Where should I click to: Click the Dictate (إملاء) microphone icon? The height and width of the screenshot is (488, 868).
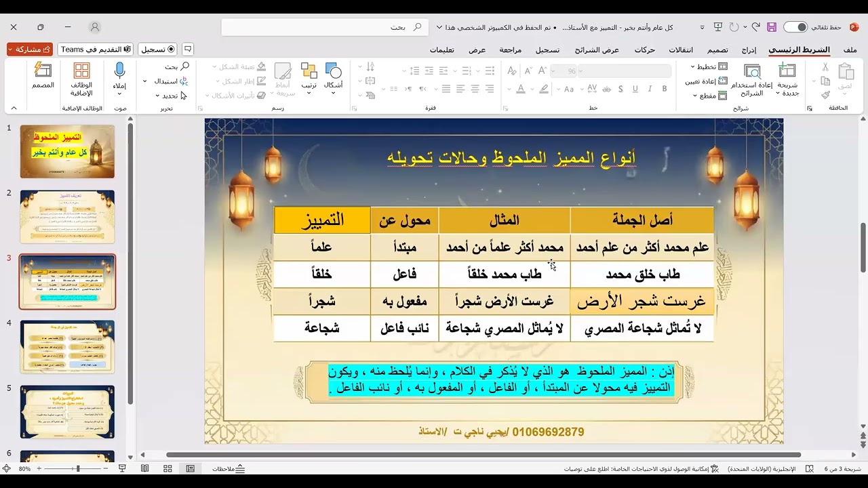coord(119,70)
